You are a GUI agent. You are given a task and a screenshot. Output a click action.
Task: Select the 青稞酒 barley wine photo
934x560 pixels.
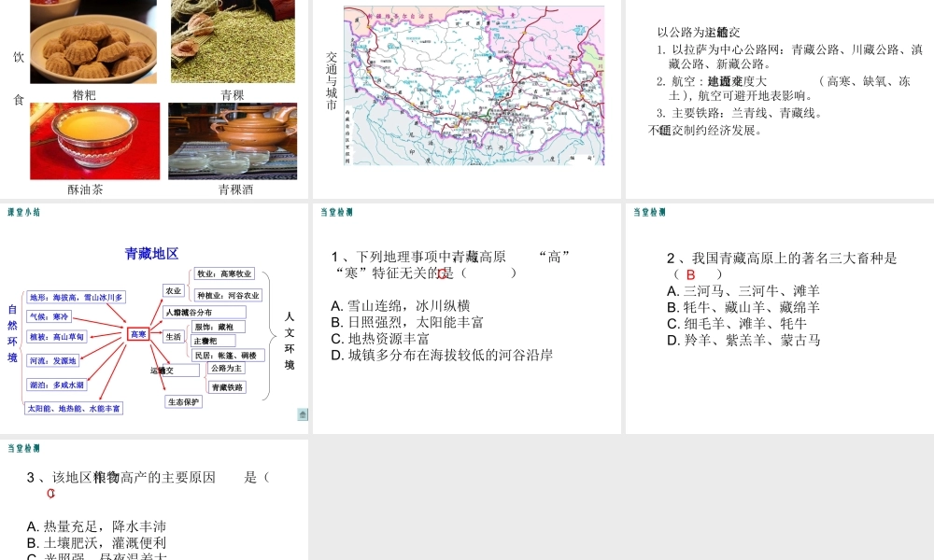[233, 141]
